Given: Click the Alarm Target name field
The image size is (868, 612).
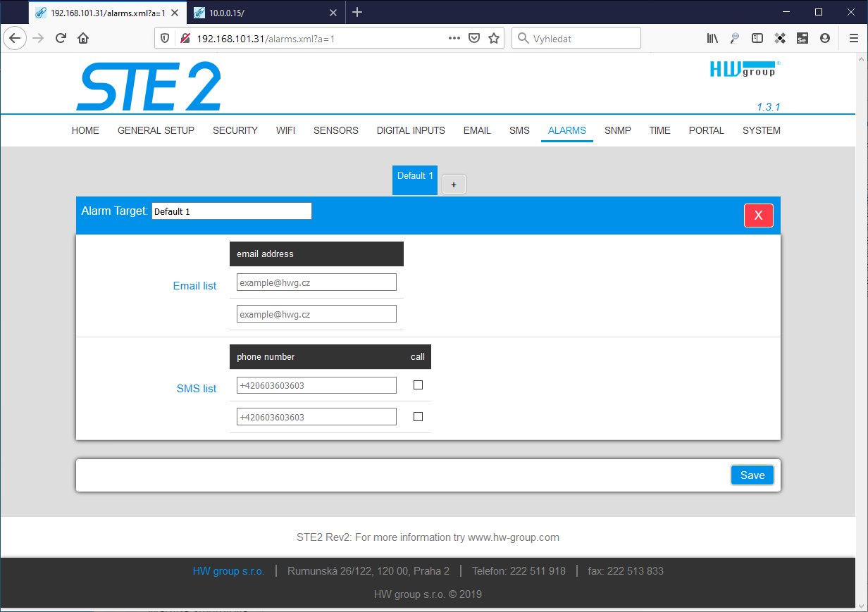Looking at the screenshot, I should coord(231,211).
